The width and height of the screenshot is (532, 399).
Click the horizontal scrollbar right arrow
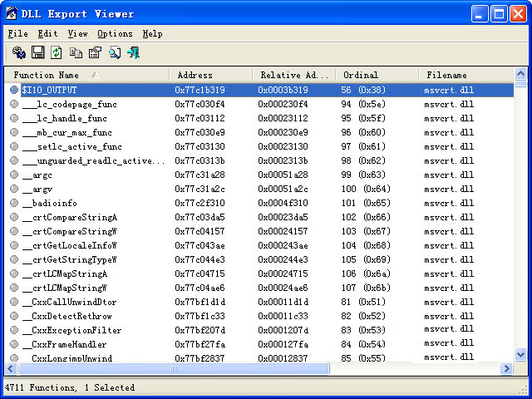506,368
